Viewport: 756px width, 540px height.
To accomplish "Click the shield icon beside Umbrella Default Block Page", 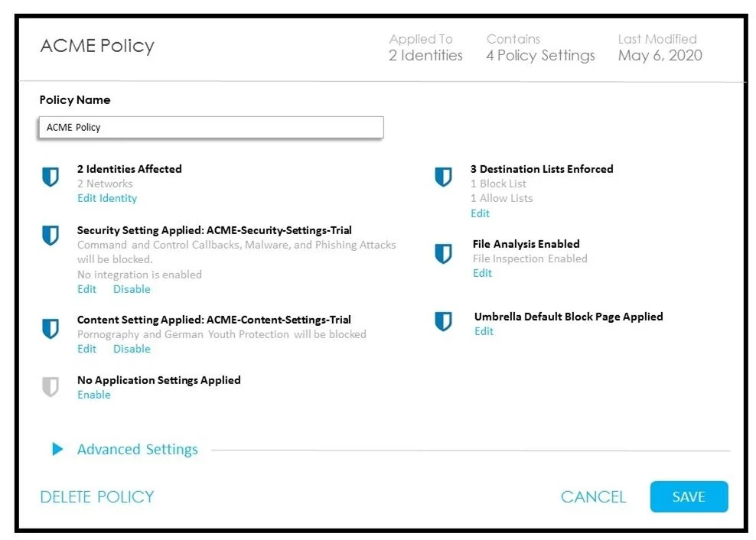I will (x=443, y=321).
